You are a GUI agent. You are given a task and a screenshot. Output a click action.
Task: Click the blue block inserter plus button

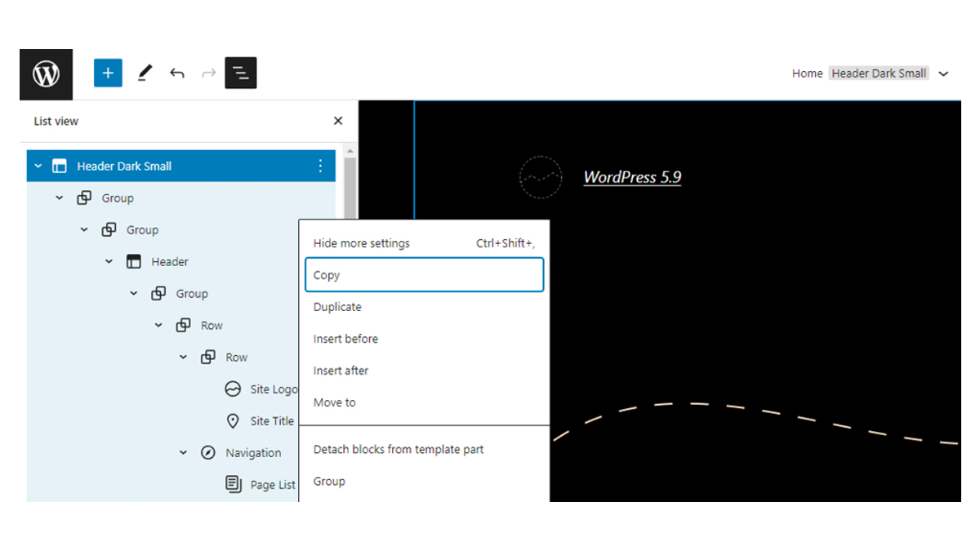click(x=108, y=73)
